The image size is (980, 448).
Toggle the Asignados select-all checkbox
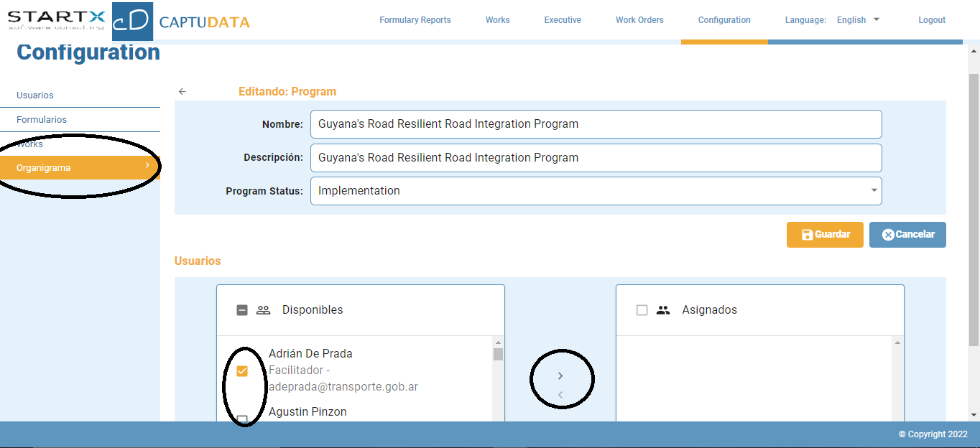[x=642, y=310]
